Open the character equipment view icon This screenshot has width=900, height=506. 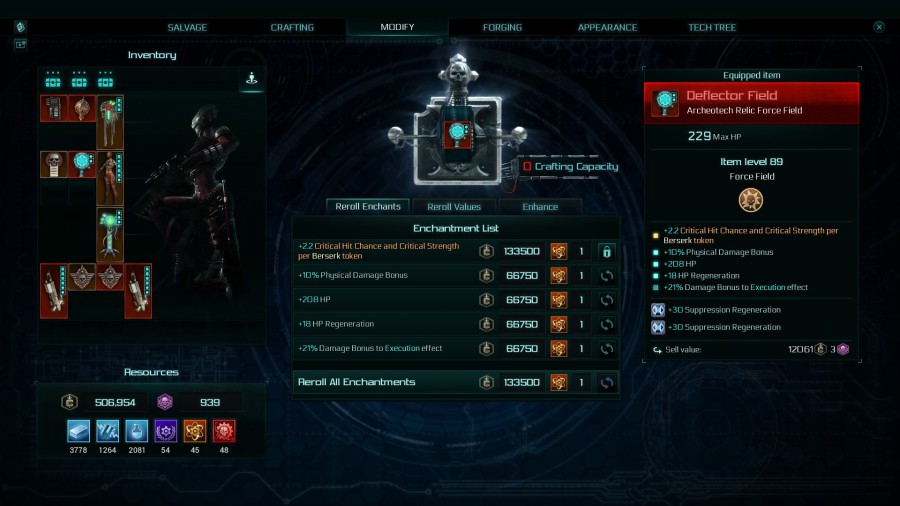pyautogui.click(x=251, y=79)
